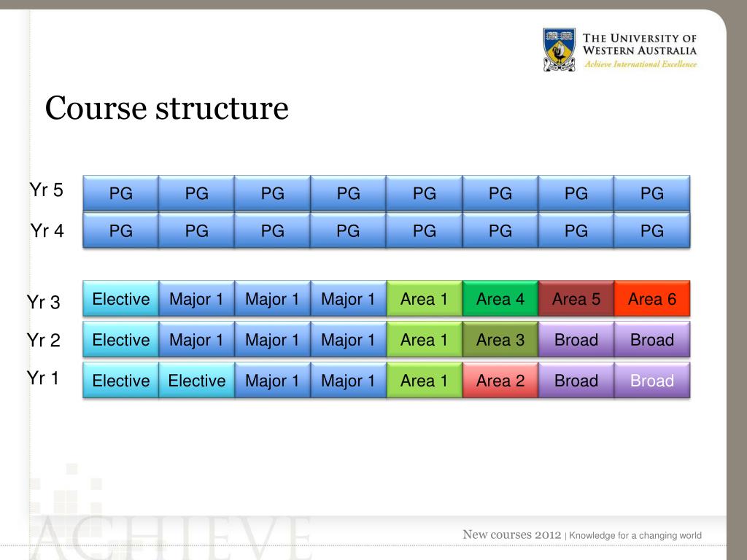The width and height of the screenshot is (747, 560).
Task: Click the "Yr 1" row label
Action: [x=42, y=378]
